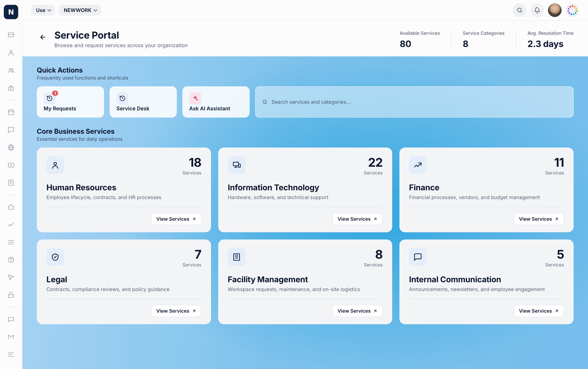588x369 pixels.
Task: View Services for Legal
Action: click(x=176, y=311)
